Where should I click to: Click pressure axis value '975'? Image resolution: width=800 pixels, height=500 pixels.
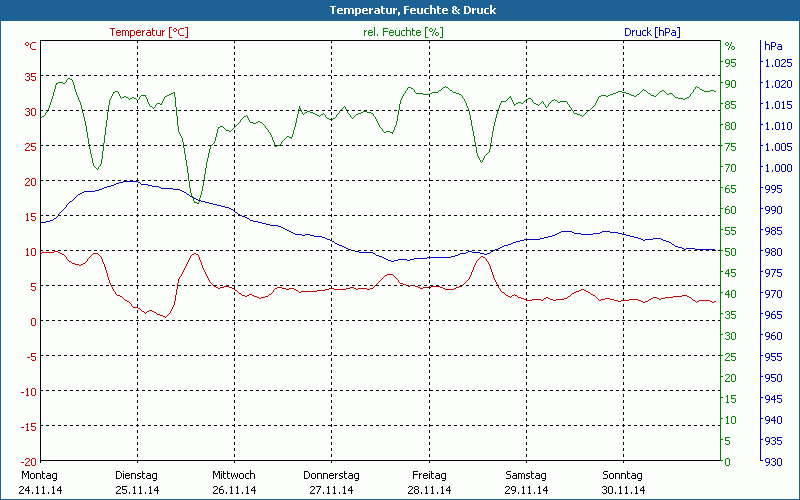[x=773, y=273]
